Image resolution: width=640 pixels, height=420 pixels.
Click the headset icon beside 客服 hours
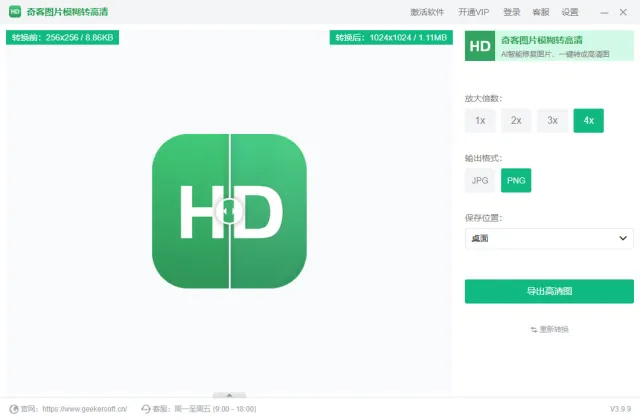[x=147, y=409]
